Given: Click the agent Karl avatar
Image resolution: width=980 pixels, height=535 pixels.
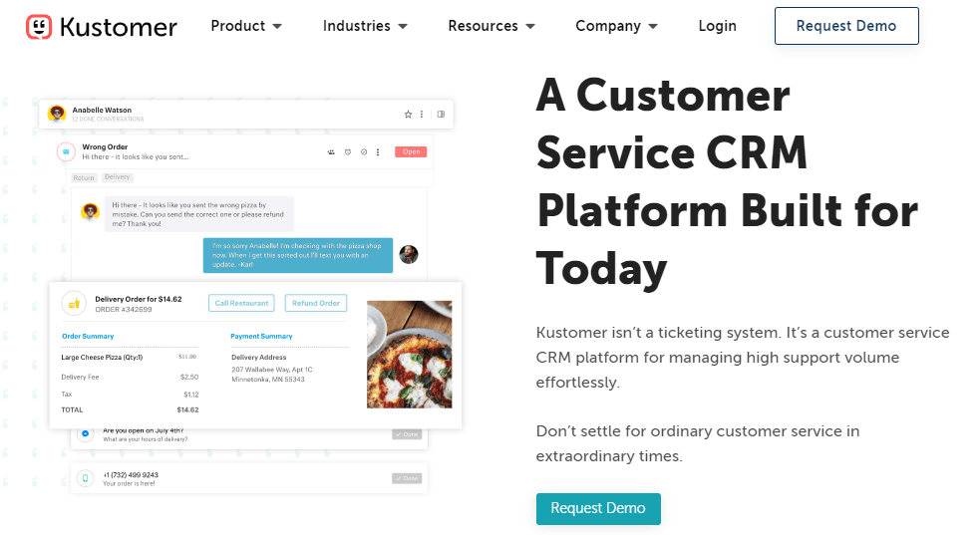Looking at the screenshot, I should coord(409,255).
